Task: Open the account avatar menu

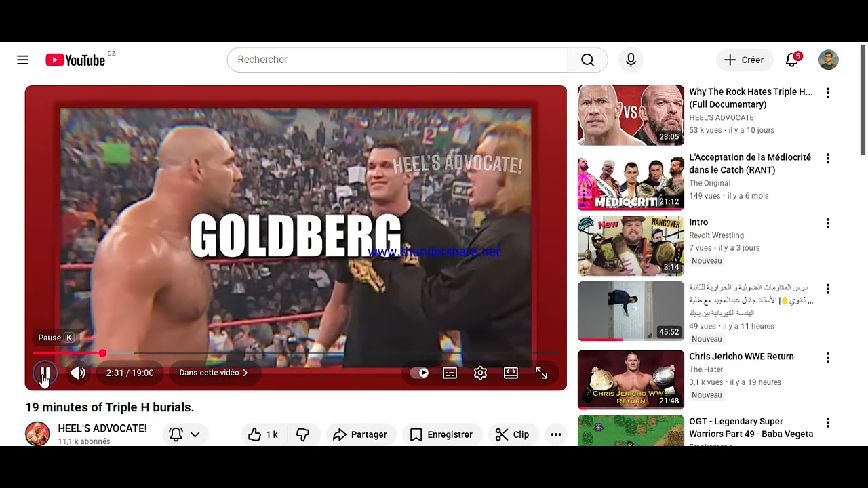Action: coord(829,60)
